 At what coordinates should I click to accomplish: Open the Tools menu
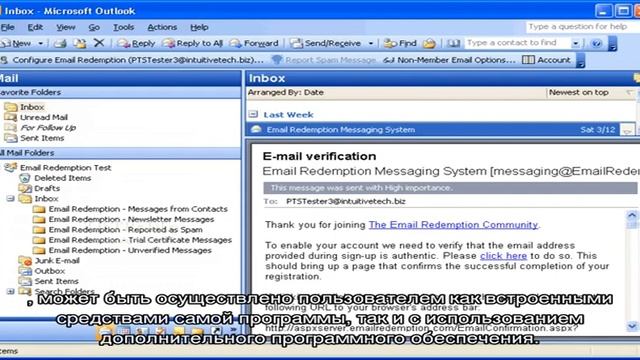tap(123, 27)
